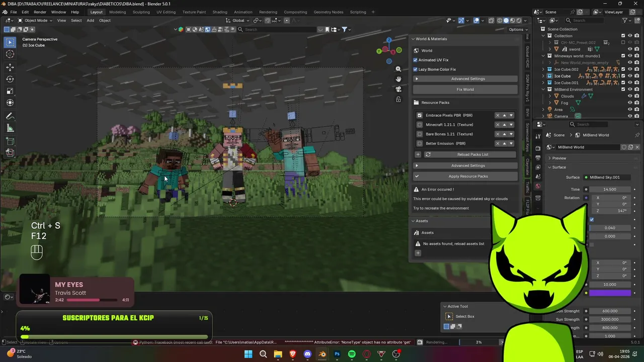Viewport: 644px width, 362px height.
Task: Switch to wireframe viewport shading
Action: [x=500, y=21]
